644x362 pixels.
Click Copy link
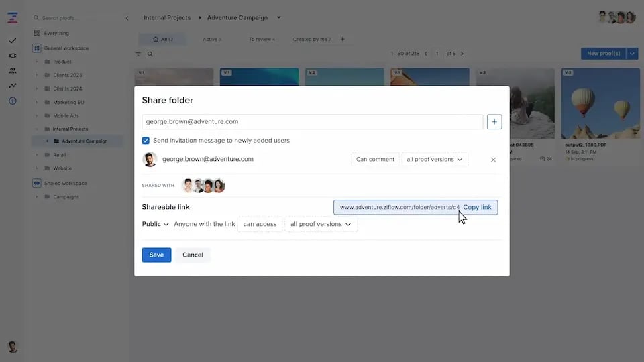tap(477, 207)
